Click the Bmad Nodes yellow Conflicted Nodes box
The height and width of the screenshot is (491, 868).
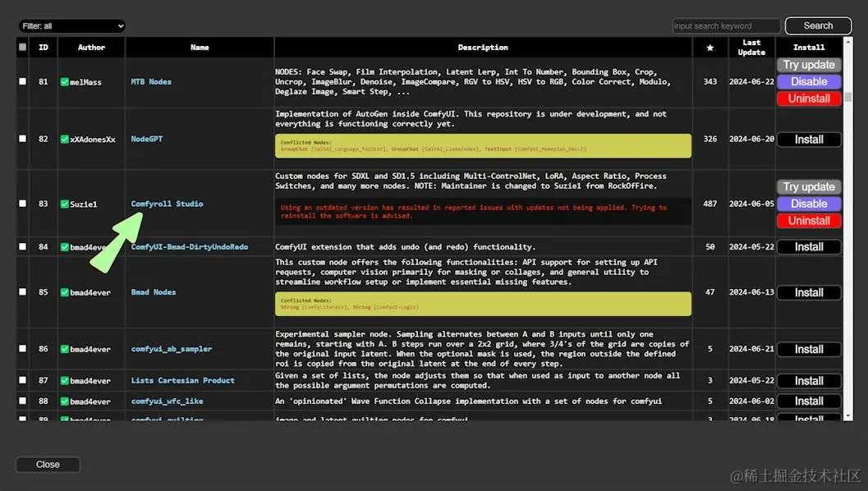[x=483, y=304]
